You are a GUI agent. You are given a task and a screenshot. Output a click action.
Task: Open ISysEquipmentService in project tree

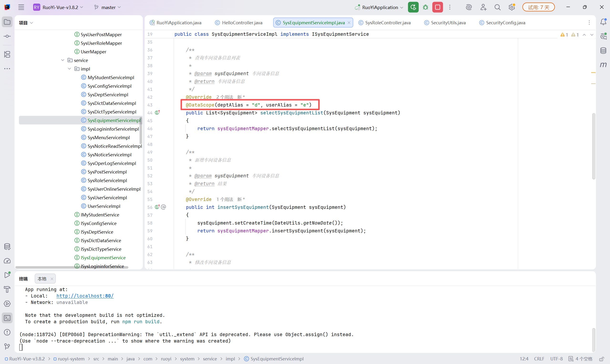pyautogui.click(x=103, y=257)
